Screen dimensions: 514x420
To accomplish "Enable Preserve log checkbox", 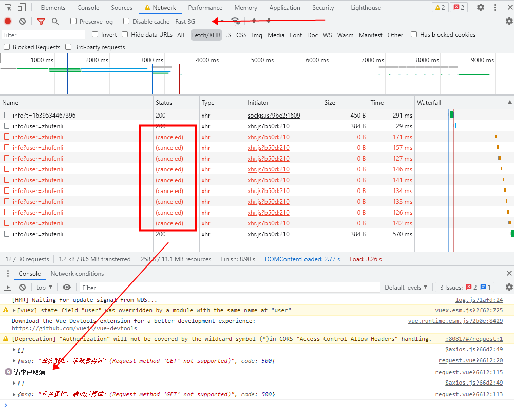I will click(73, 22).
